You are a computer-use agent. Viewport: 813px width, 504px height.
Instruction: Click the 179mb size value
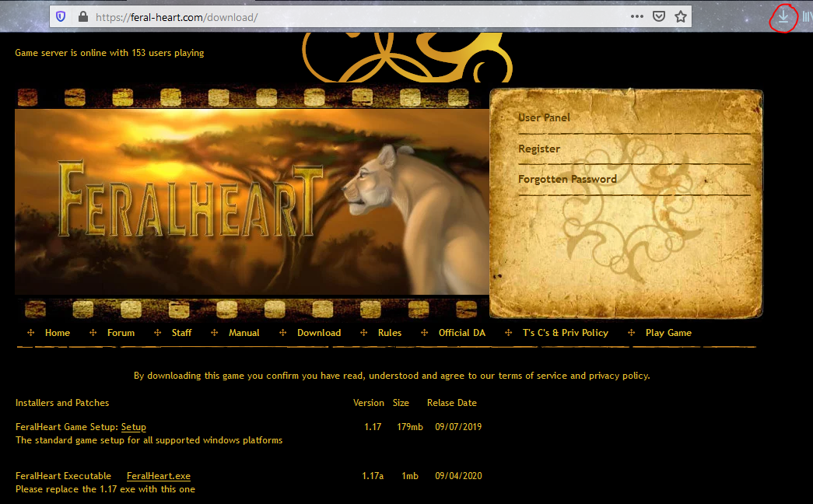409,427
